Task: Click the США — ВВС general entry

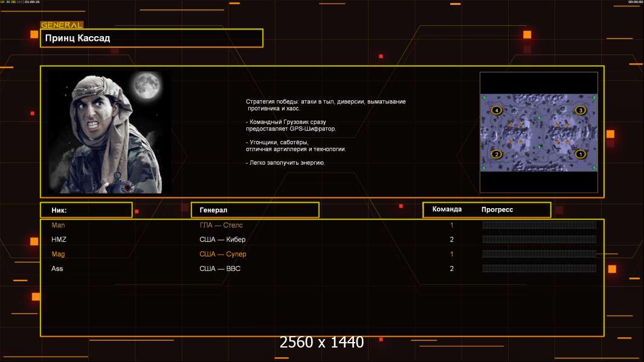Action: 220,268
